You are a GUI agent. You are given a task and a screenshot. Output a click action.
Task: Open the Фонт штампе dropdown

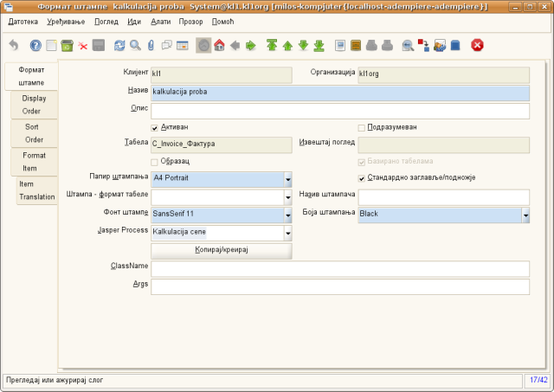tap(287, 214)
